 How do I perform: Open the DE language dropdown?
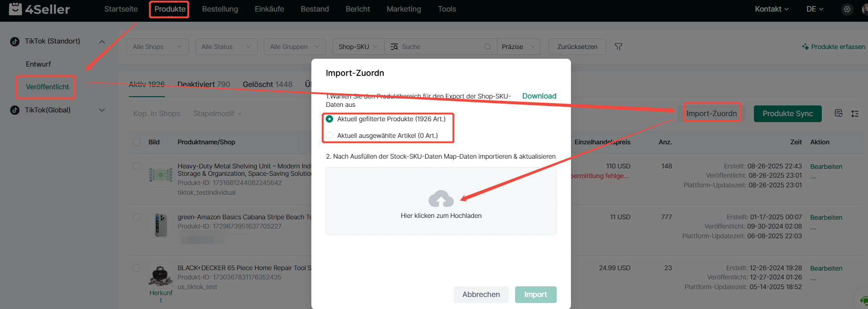[815, 9]
